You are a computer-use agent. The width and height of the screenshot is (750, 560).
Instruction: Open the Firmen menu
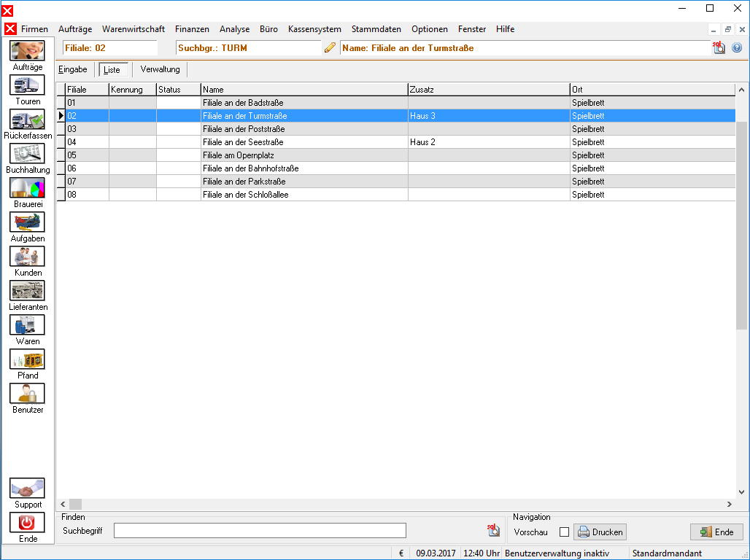34,29
